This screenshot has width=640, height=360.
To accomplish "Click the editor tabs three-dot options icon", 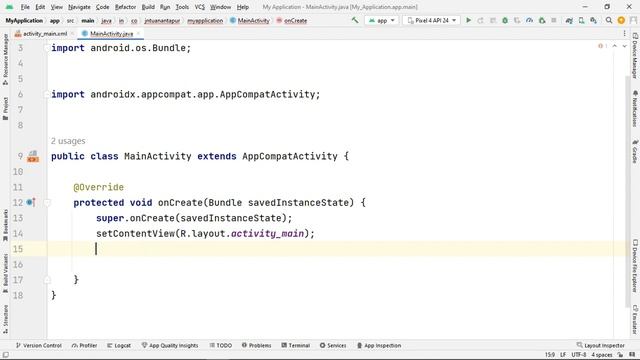I will click(624, 33).
